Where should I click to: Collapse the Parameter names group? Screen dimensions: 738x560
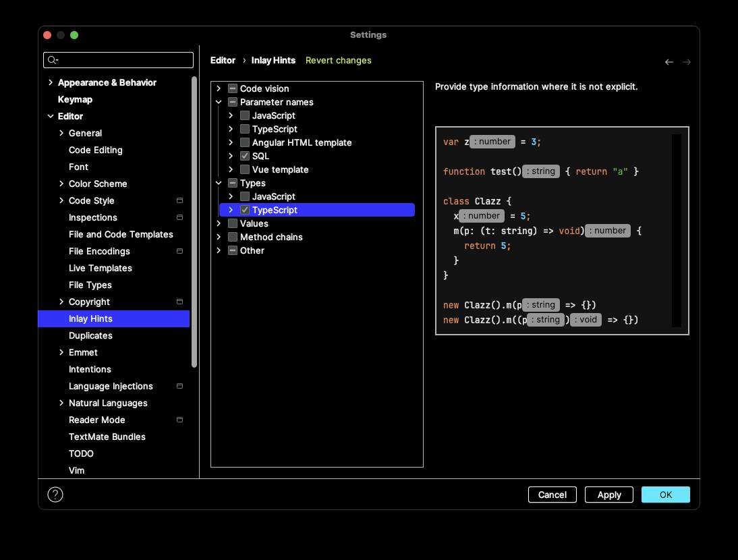point(219,102)
